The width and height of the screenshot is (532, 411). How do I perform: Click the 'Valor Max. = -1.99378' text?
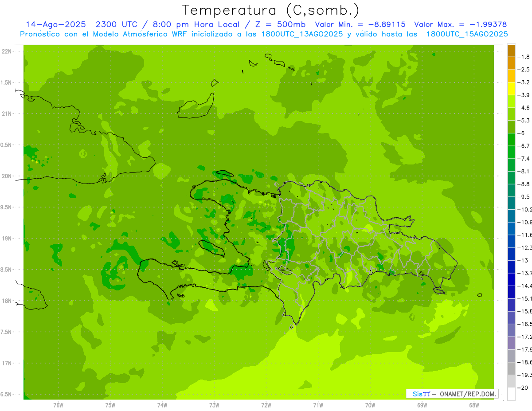click(460, 24)
